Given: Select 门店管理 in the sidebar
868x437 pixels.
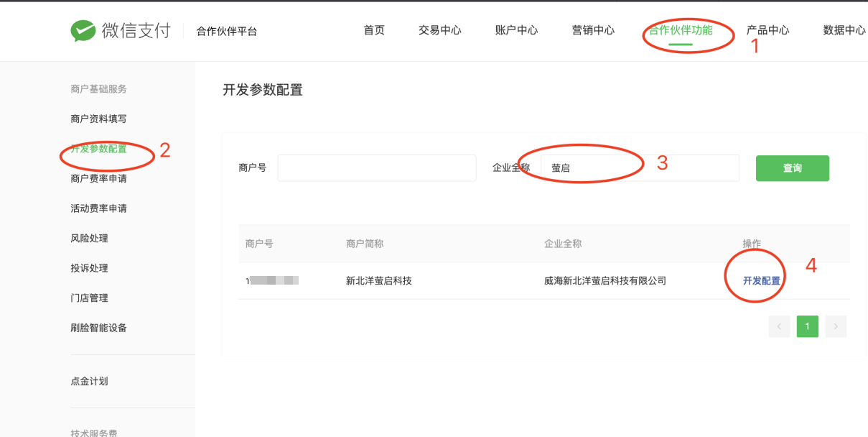Looking at the screenshot, I should click(89, 298).
